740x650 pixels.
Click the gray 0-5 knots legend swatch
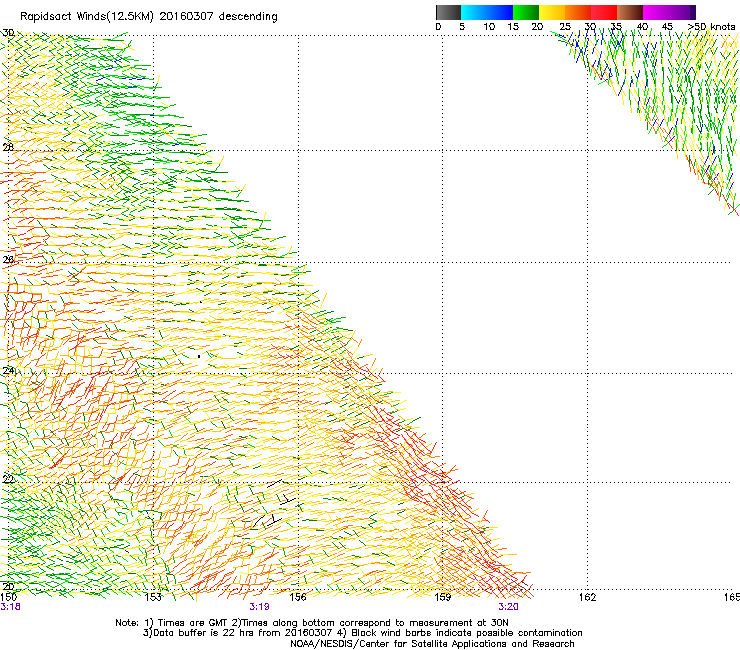tap(448, 12)
